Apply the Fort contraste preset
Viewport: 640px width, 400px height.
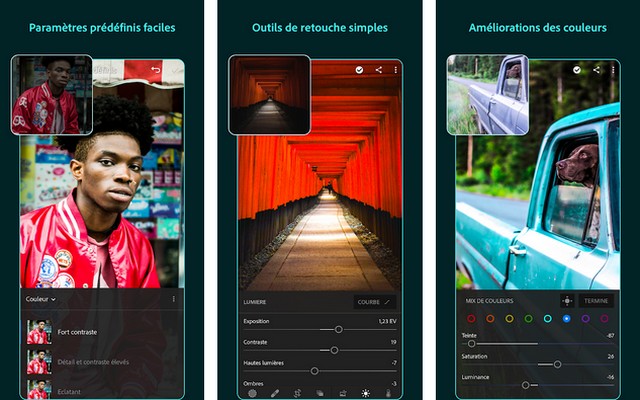[x=102, y=332]
